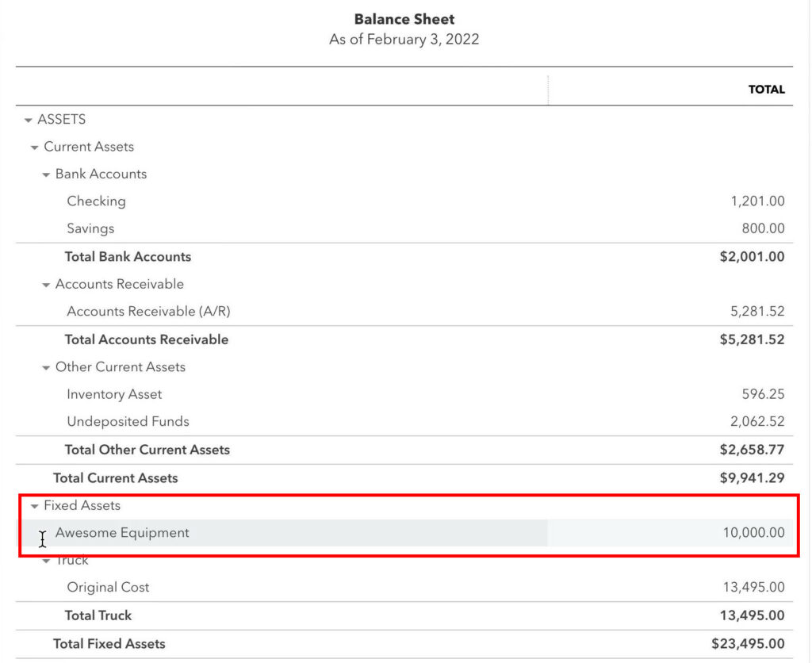Collapse the Bank Accounts group
Screen dimensions: 812x663
click(x=44, y=174)
